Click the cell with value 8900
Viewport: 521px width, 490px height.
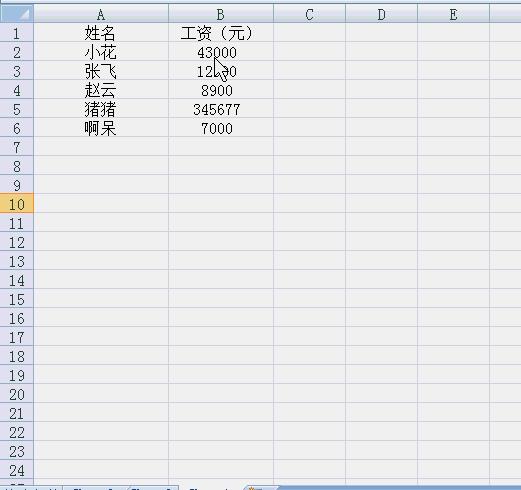pyautogui.click(x=221, y=89)
